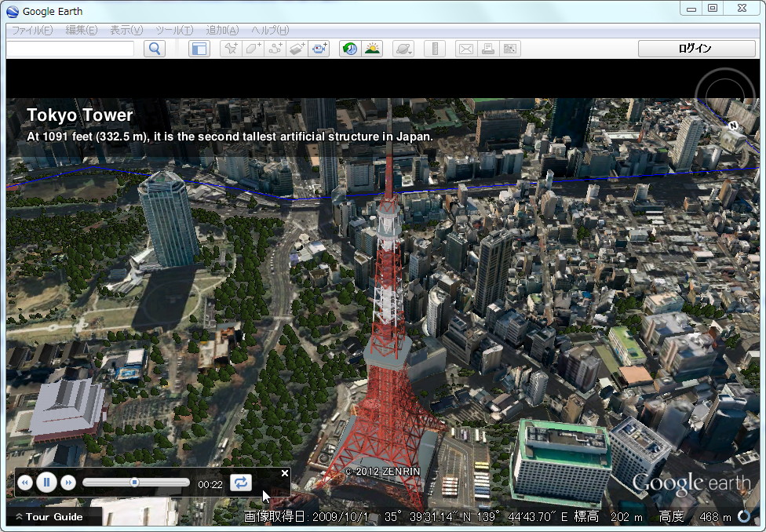Fast forward the tour
The height and width of the screenshot is (532, 766).
click(68, 483)
